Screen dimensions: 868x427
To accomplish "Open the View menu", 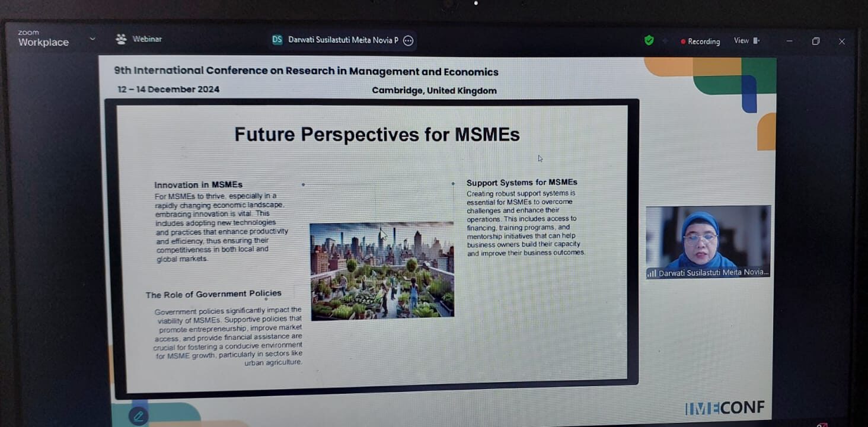I will click(x=741, y=41).
